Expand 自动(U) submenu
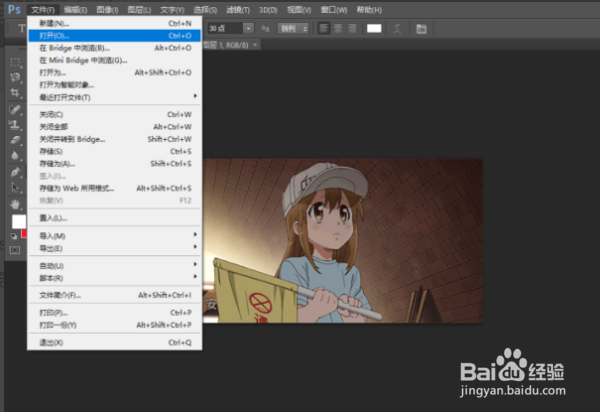 [114, 265]
